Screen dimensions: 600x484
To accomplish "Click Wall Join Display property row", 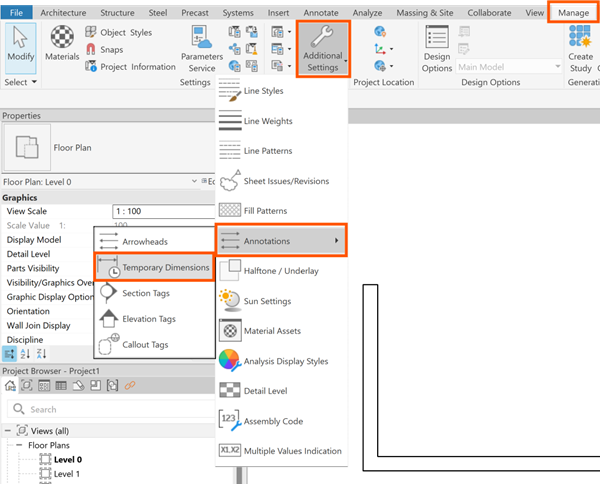I will (48, 325).
